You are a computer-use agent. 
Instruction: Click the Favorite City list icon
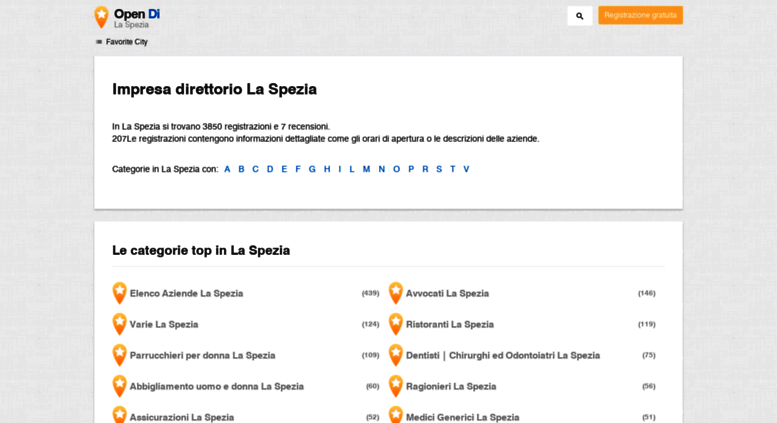click(99, 42)
